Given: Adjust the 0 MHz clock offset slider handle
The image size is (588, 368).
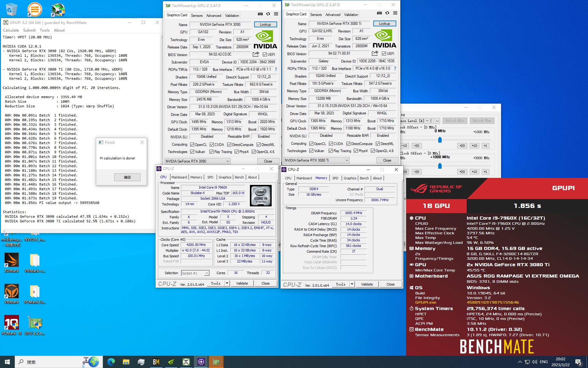Looking at the screenshot, I should (x=440, y=140).
